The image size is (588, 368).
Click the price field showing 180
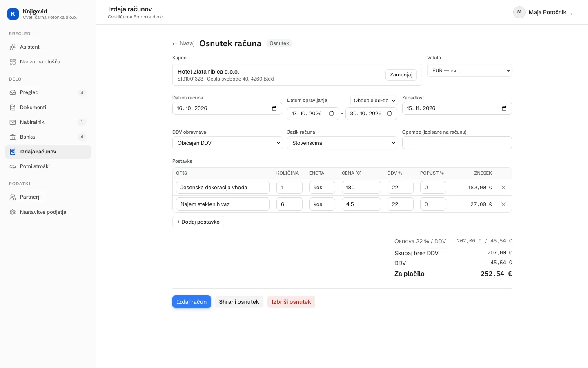361,188
